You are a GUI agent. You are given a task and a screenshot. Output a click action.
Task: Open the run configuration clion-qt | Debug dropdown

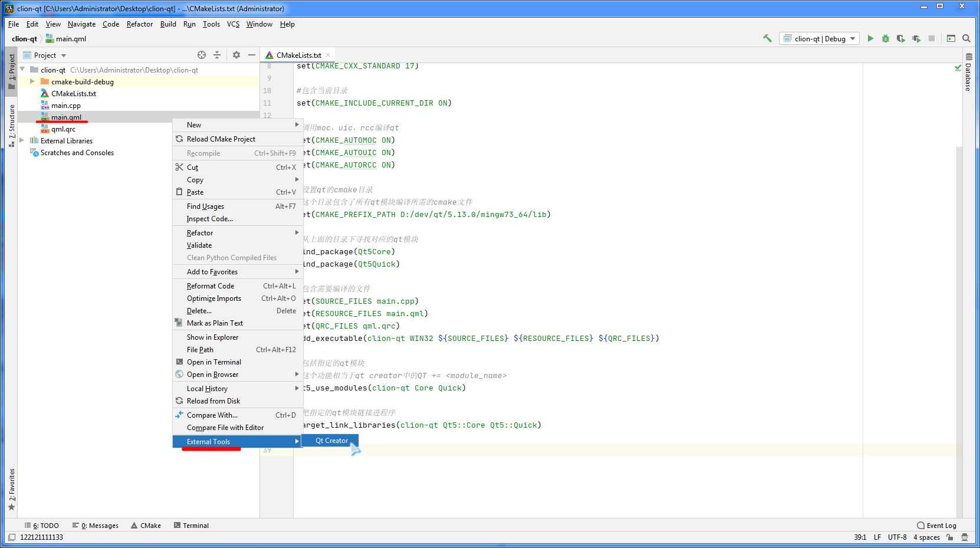[x=820, y=38]
